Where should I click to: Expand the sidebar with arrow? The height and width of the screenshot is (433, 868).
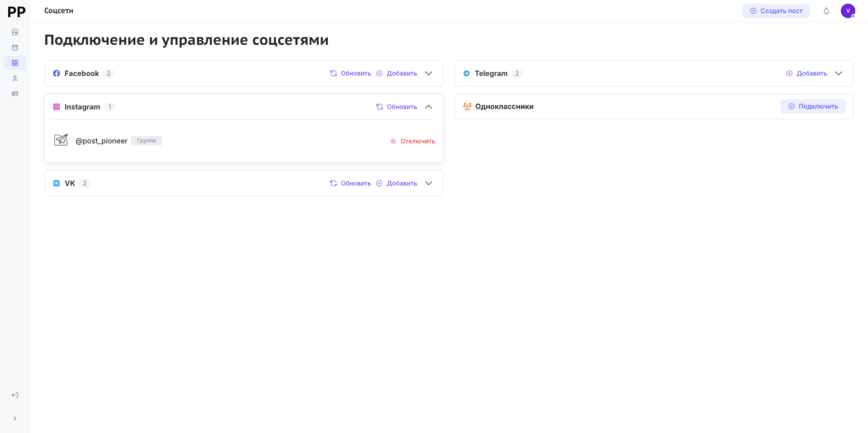(x=15, y=419)
